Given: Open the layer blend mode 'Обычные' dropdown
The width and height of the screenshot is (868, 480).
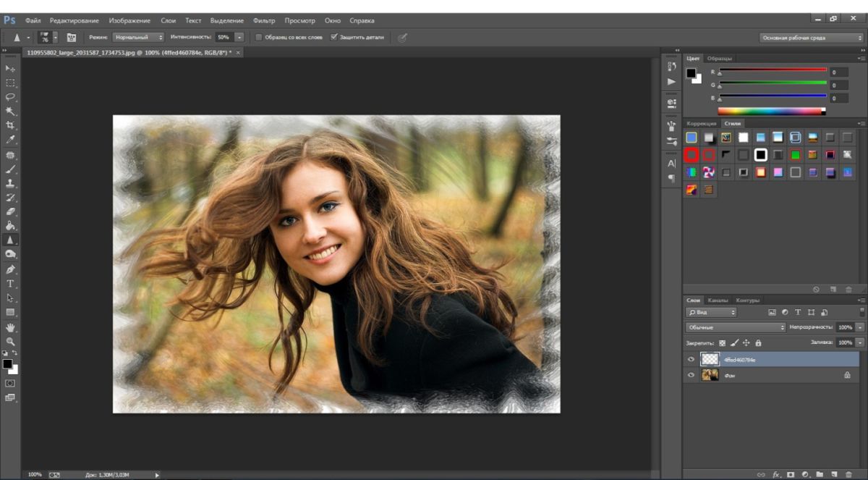Looking at the screenshot, I should [x=736, y=327].
